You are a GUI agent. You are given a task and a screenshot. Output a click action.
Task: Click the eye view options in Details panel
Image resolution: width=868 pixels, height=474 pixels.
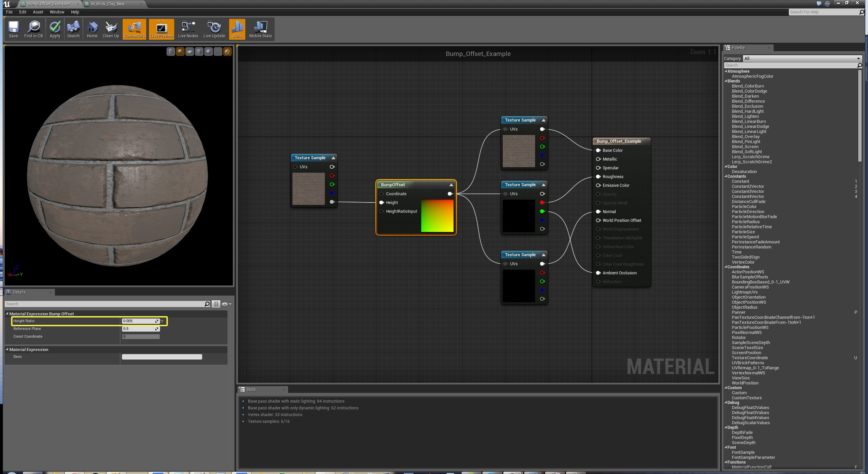225,304
